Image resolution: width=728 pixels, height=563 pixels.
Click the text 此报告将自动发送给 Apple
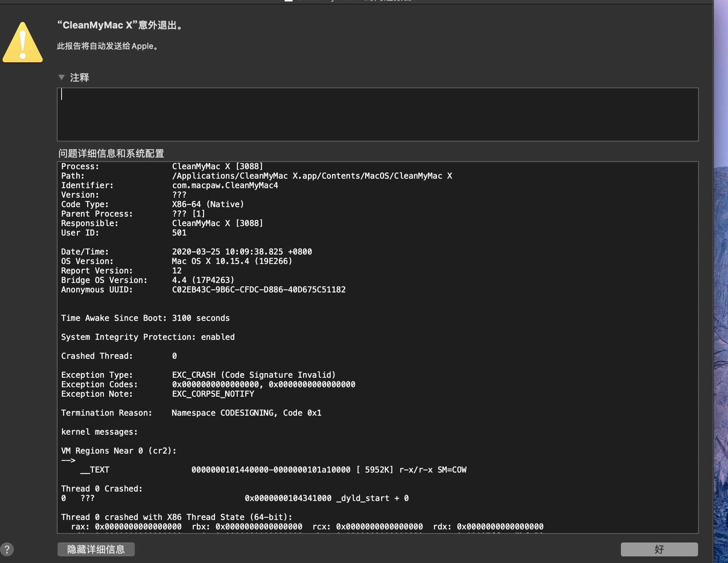[107, 46]
